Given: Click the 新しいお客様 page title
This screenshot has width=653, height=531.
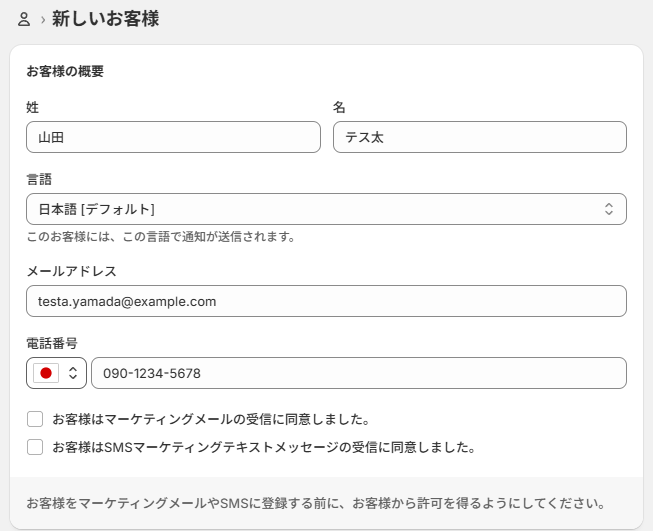Looking at the screenshot, I should 105,18.
